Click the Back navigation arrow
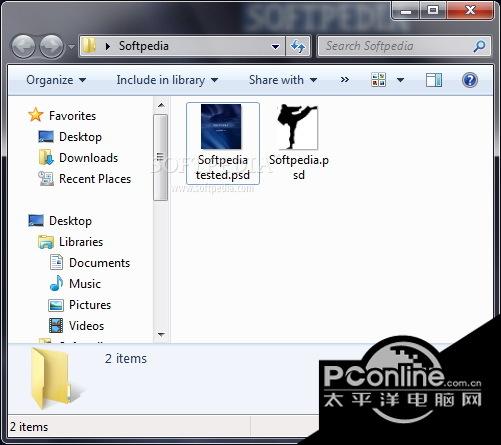 (23, 46)
